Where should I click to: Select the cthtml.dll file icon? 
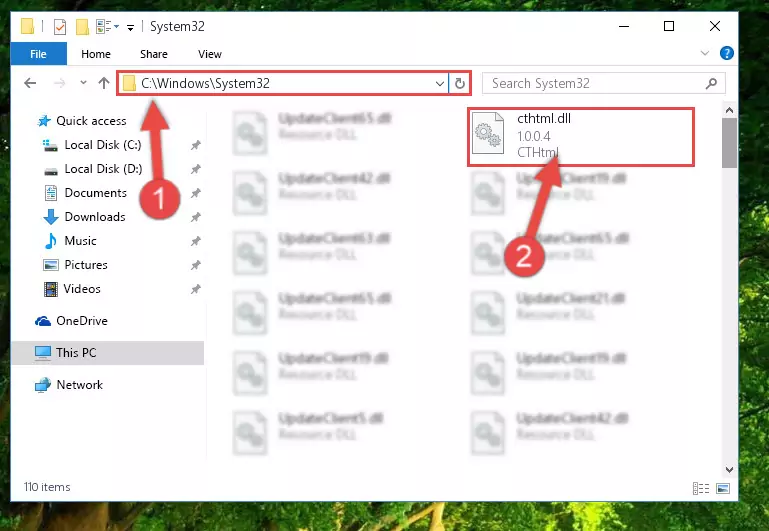click(488, 133)
